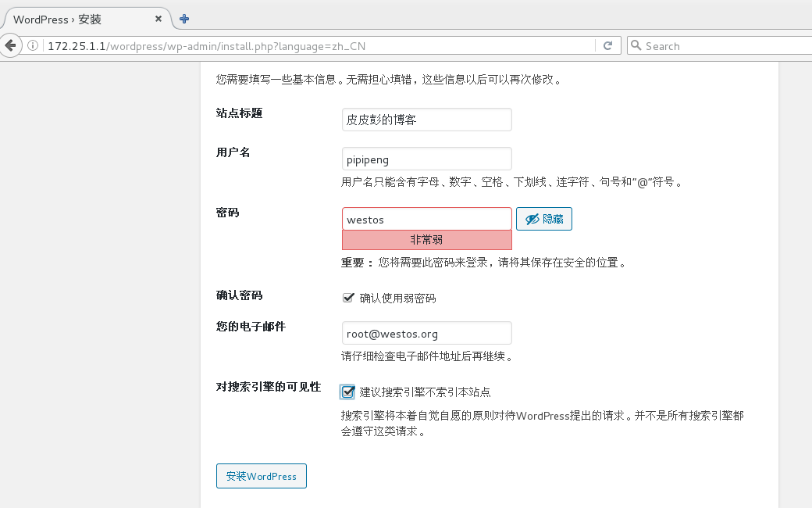Open the site information icon in the address bar
Image resolution: width=812 pixels, height=508 pixels.
(x=33, y=45)
